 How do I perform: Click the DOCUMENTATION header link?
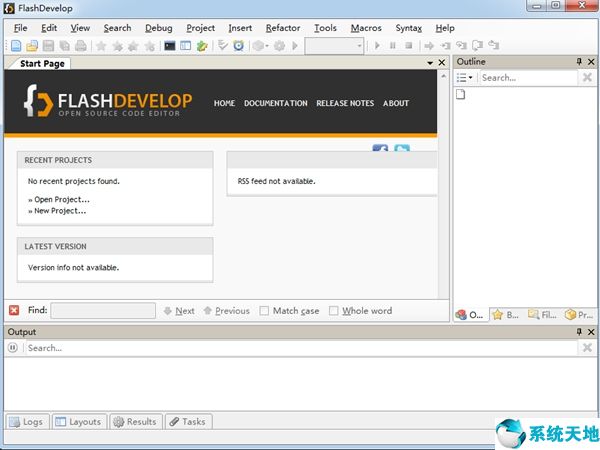[x=276, y=103]
